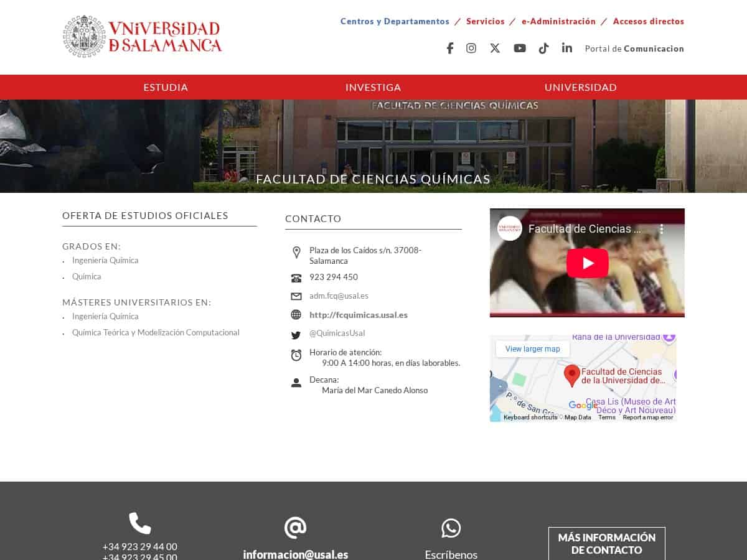
Task: Click the banner title FACULTAD DE CIENCIAS QUÍMICAS
Action: (x=374, y=179)
